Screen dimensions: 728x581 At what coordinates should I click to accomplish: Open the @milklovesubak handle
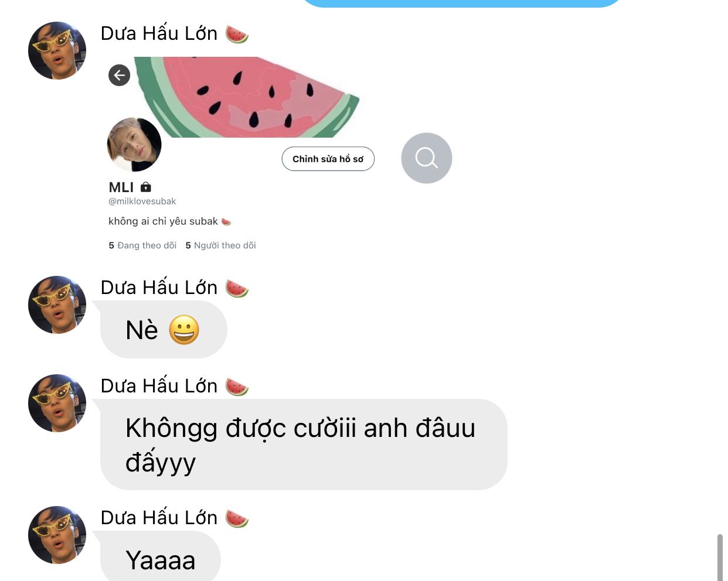click(142, 201)
